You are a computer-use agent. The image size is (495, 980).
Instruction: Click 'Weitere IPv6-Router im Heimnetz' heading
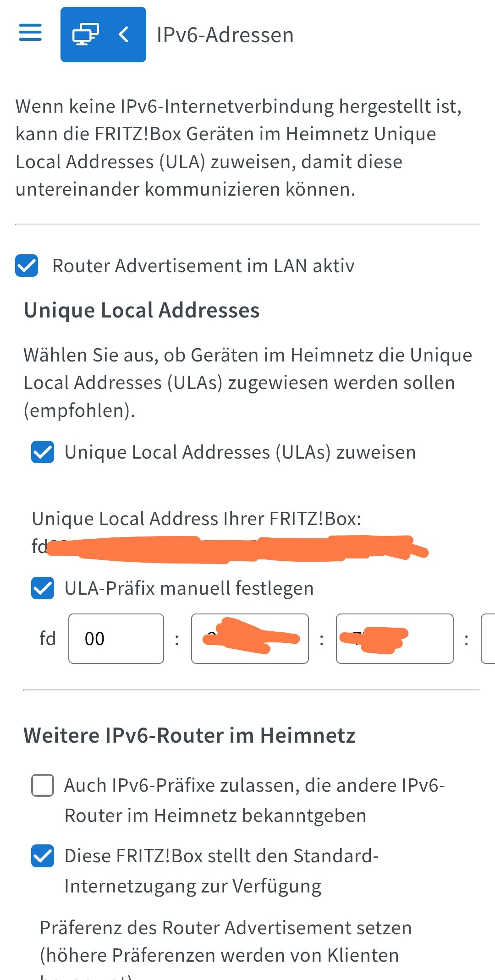(190, 735)
